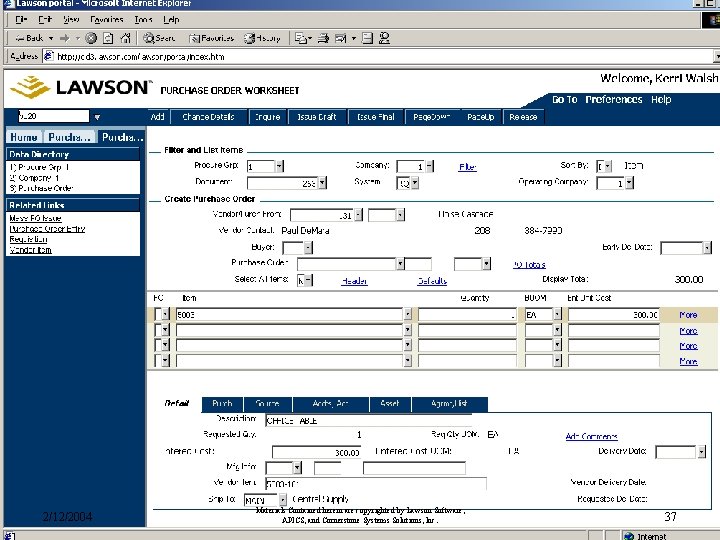
Task: Expand the Early Del Date dropdown
Action: [707, 248]
